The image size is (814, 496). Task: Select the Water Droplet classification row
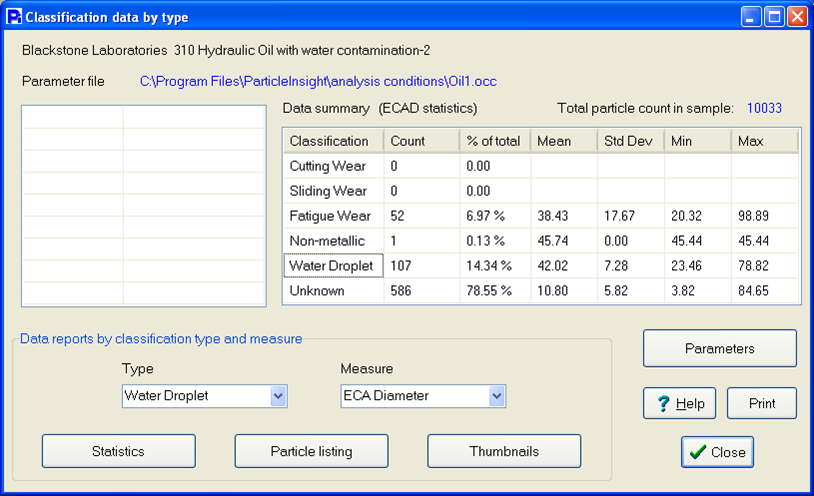[333, 266]
